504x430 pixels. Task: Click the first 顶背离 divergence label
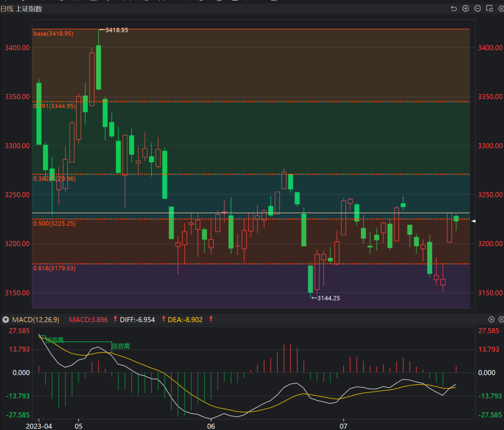coord(55,340)
